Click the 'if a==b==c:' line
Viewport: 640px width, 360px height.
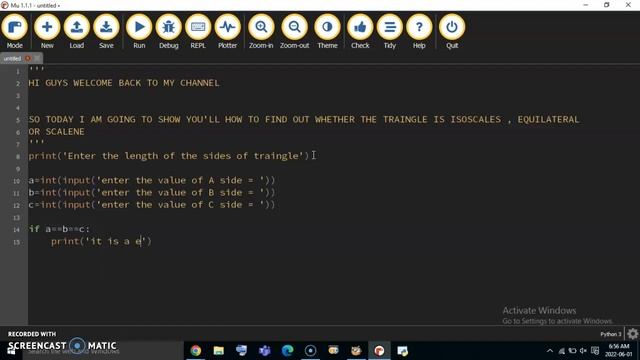pos(59,229)
